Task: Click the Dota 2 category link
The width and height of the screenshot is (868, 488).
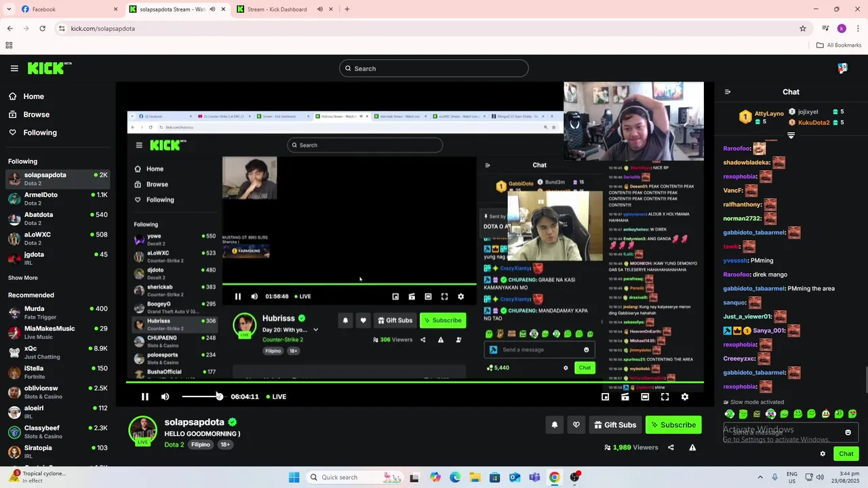Action: click(x=174, y=445)
